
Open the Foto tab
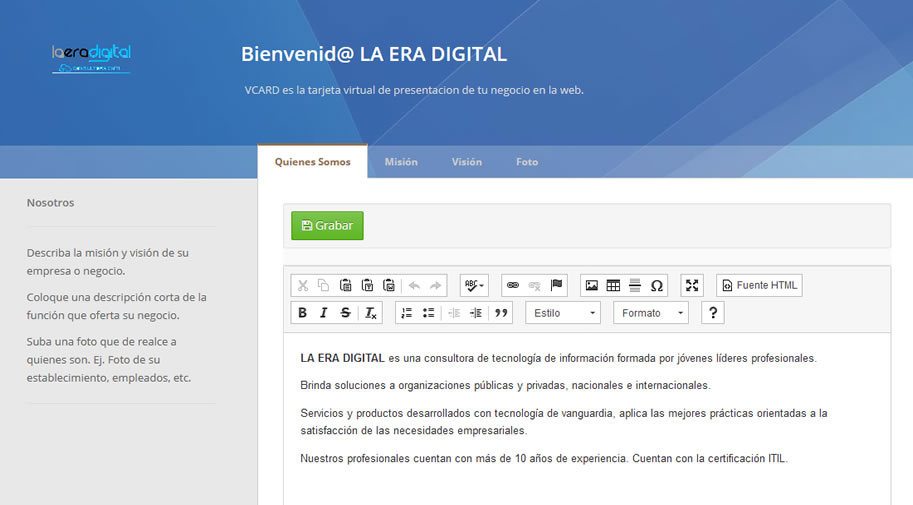coord(527,162)
